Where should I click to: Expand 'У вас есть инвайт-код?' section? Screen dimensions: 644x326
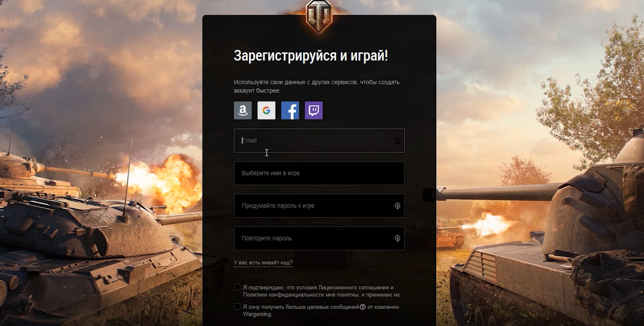263,263
